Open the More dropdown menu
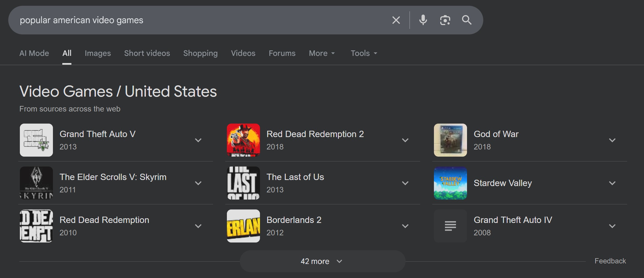The image size is (644, 278). 322,53
